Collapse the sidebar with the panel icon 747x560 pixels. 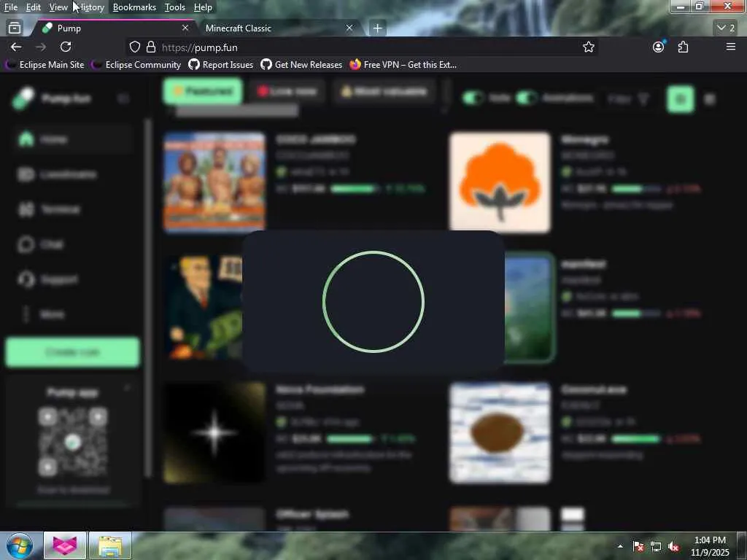tap(123, 98)
